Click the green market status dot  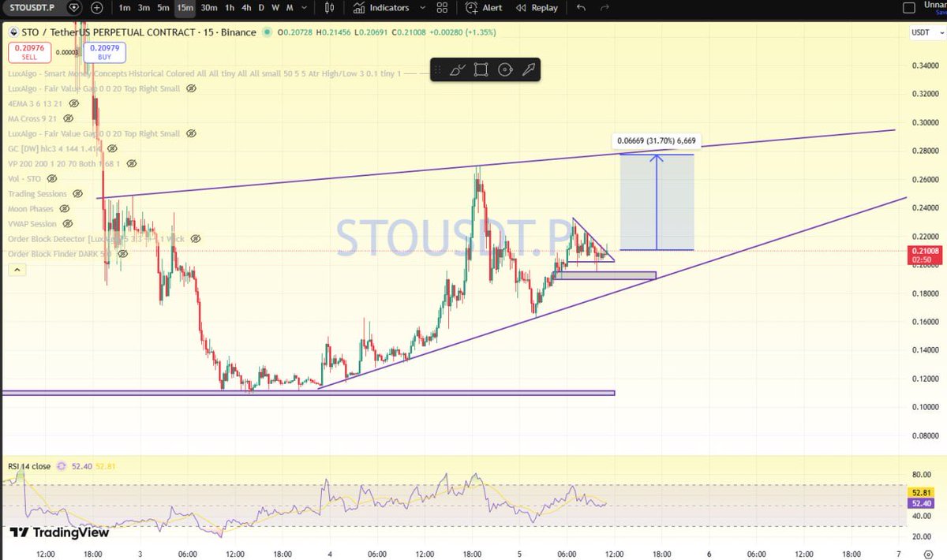click(x=268, y=32)
